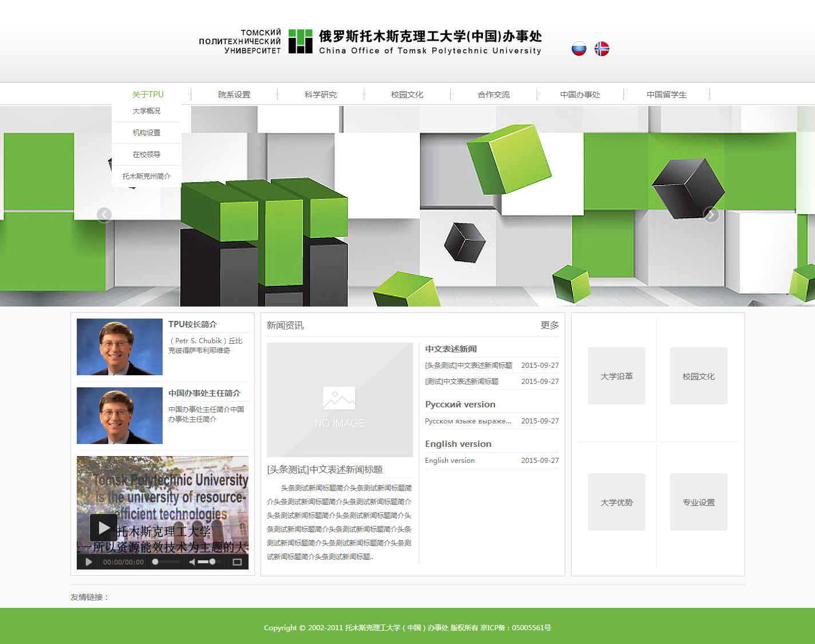Click the red cross flag language icon
Image resolution: width=815 pixels, height=644 pixels.
(602, 49)
